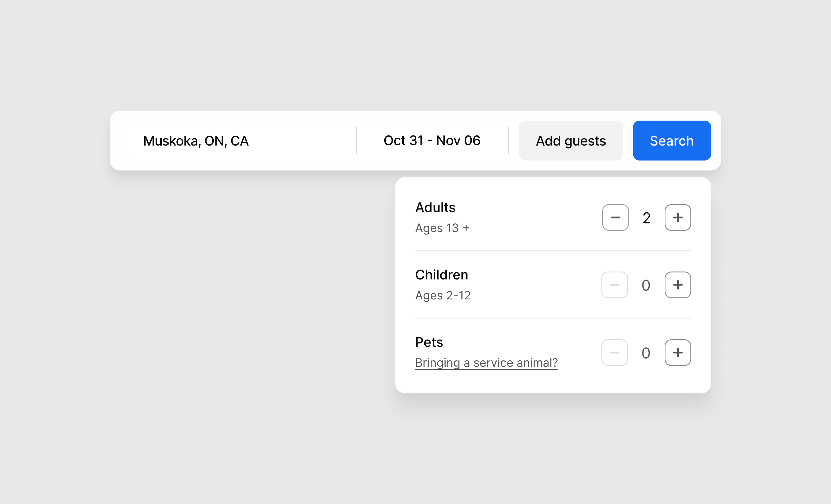Screen dimensions: 831x504
Task: Click the Adults count value of 2
Action: pos(646,218)
